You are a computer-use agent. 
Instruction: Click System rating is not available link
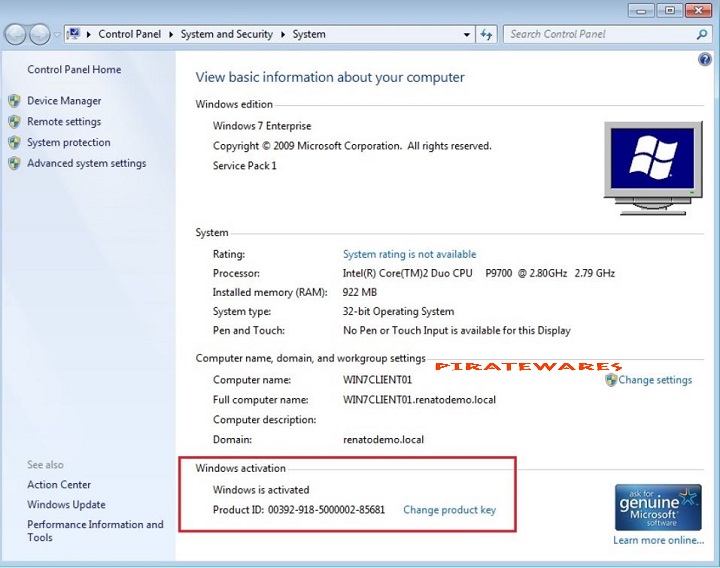click(x=409, y=254)
